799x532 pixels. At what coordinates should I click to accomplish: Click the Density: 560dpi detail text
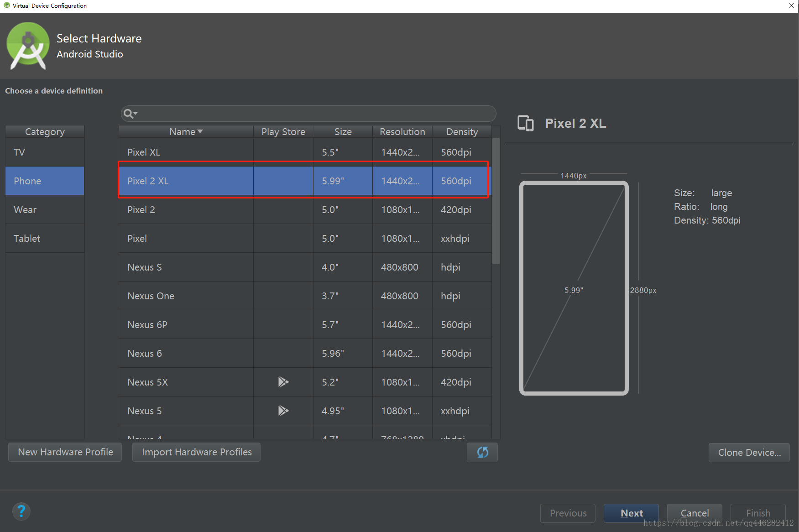(x=707, y=220)
